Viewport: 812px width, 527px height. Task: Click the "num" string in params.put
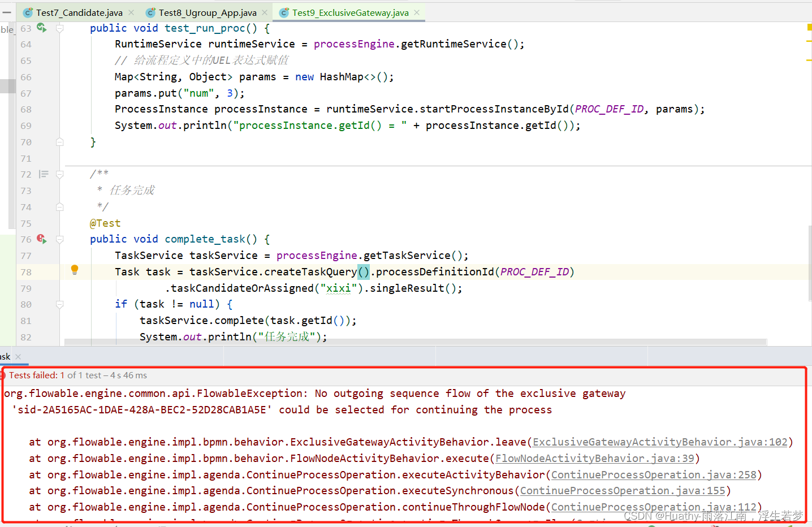pos(199,93)
